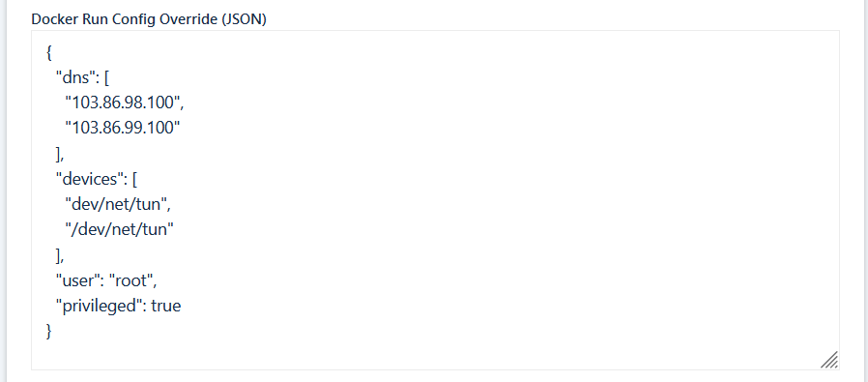Image resolution: width=868 pixels, height=382 pixels.
Task: Place cursor at the opening curly brace
Action: pyautogui.click(x=49, y=53)
